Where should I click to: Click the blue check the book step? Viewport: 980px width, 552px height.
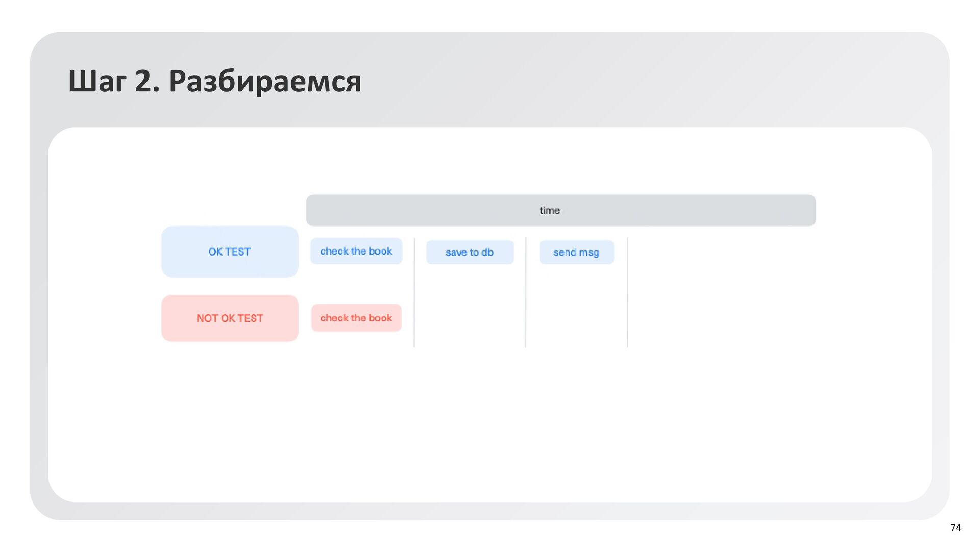[x=356, y=251]
